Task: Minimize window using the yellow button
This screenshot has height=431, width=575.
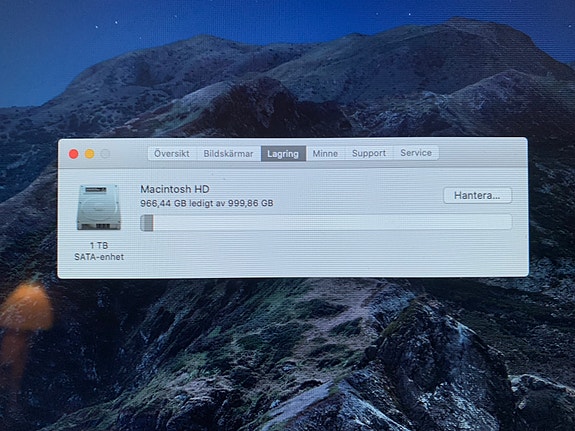Action: 89,154
